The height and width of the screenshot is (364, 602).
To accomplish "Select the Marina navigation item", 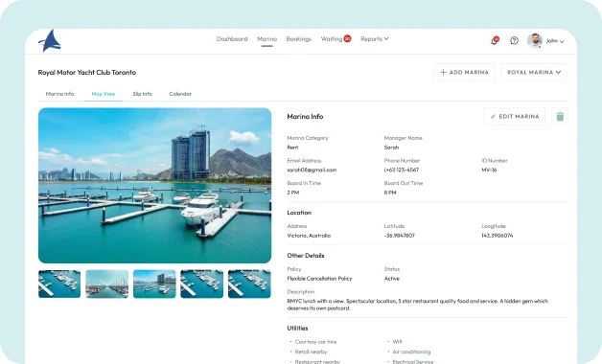I will (x=266, y=38).
